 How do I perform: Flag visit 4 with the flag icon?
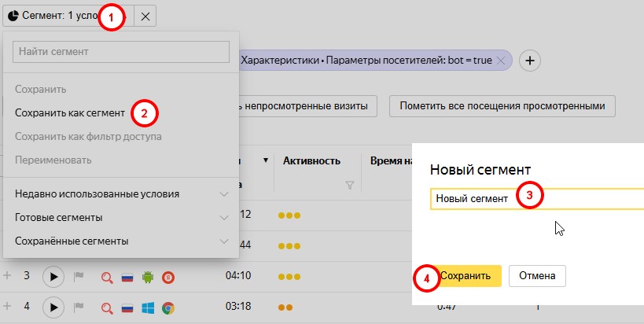[79, 307]
